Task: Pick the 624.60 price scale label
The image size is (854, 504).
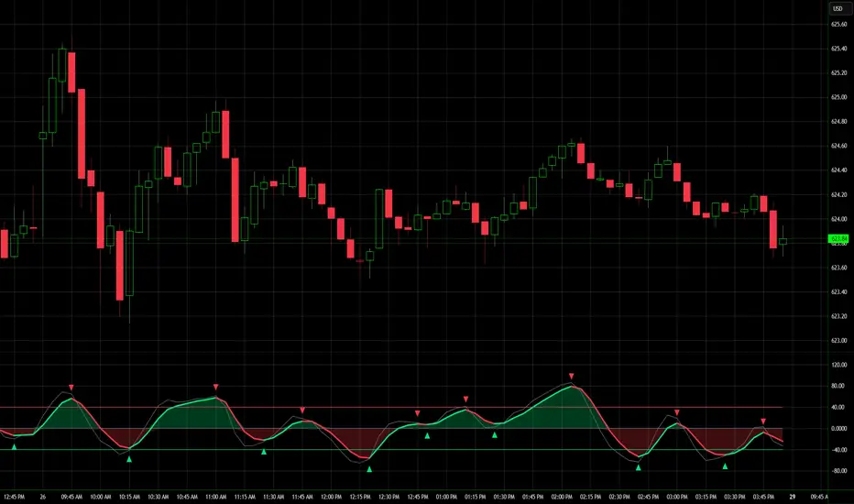Action: click(838, 146)
